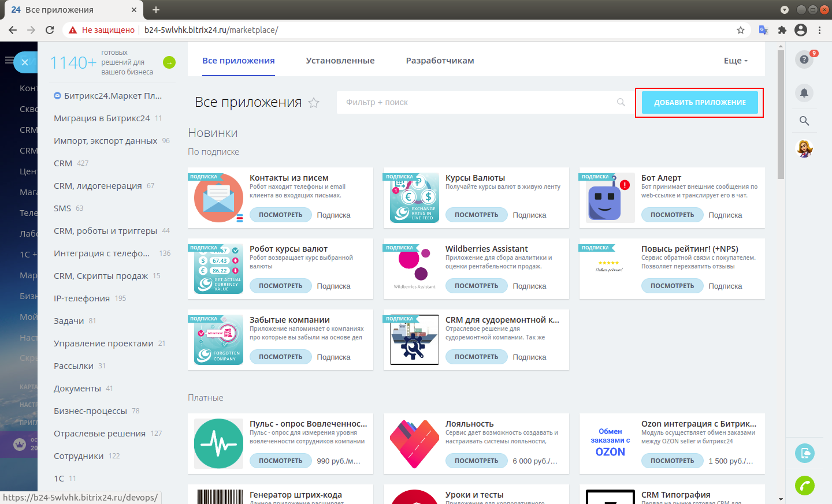
Task: Open the Бот Алерт robot icon
Action: [610, 198]
